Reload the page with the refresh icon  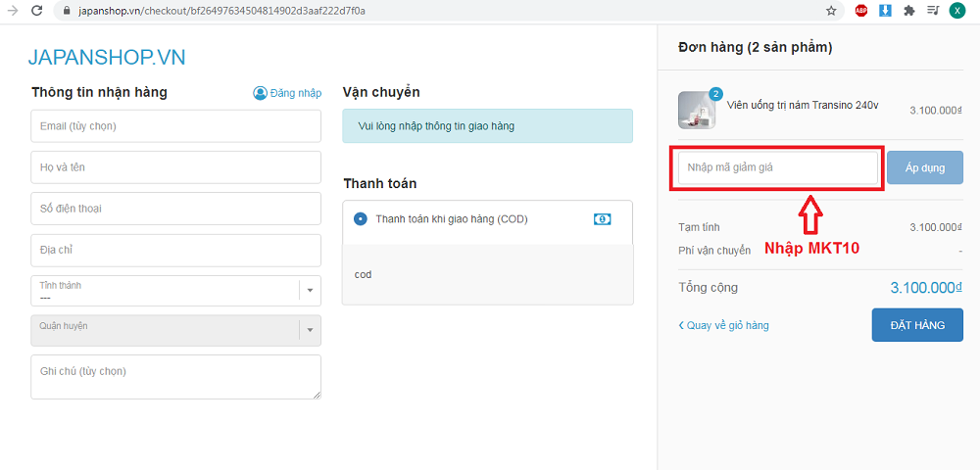pos(37,10)
